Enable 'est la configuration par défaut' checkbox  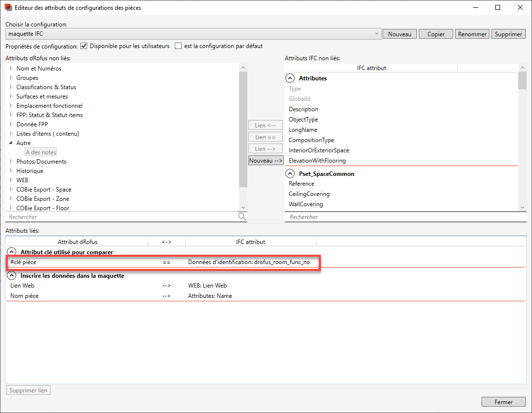179,46
